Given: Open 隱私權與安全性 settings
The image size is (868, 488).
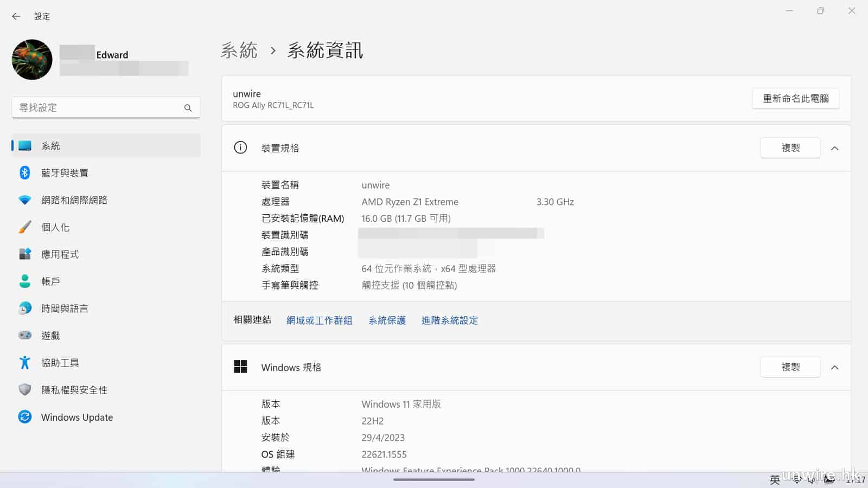Looking at the screenshot, I should pos(74,390).
